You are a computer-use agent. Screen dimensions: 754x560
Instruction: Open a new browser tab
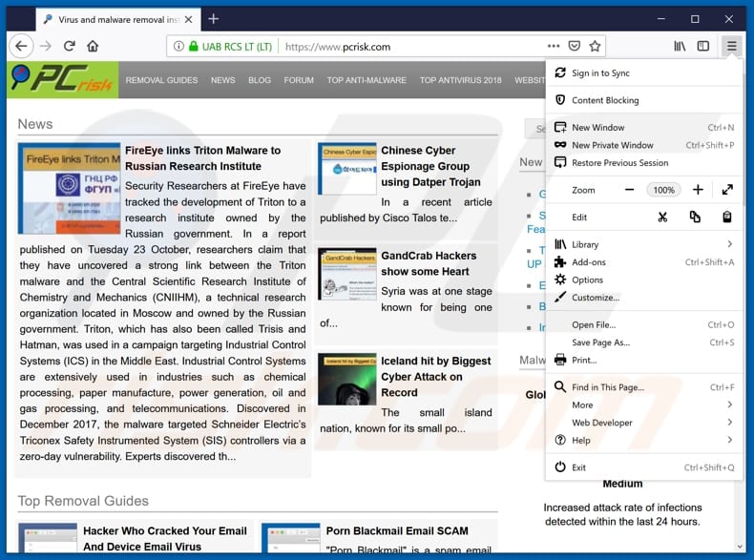tap(214, 19)
